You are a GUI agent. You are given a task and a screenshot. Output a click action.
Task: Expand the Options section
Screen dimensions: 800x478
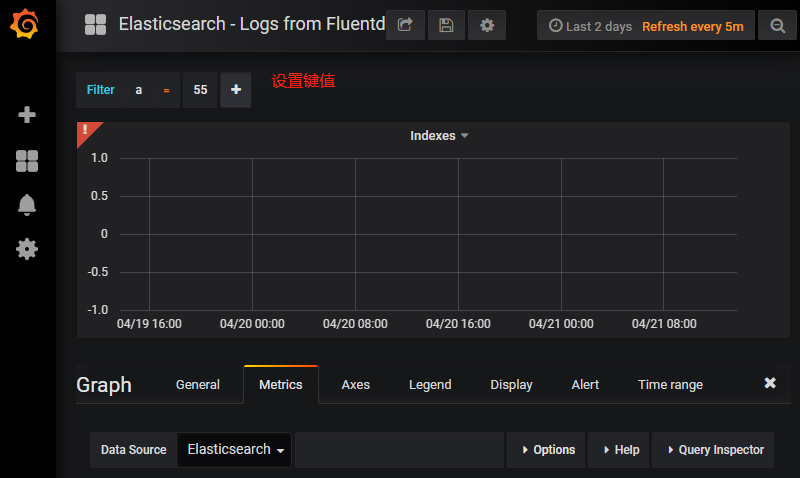point(546,449)
